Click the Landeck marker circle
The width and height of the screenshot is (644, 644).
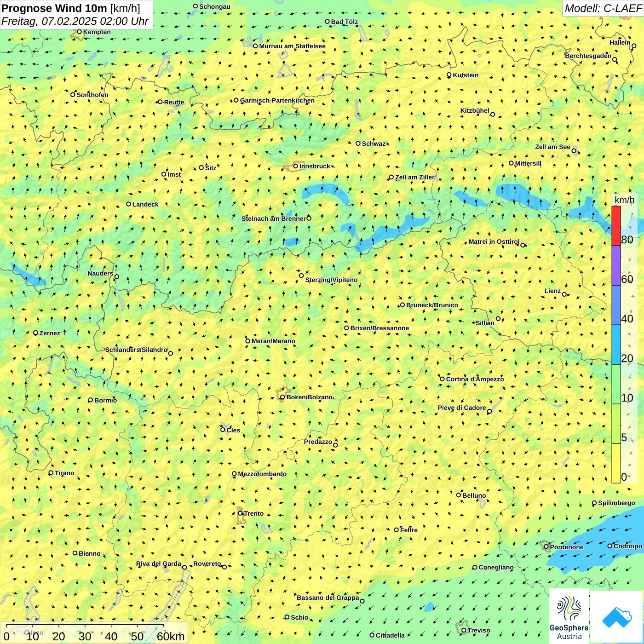[x=129, y=204]
